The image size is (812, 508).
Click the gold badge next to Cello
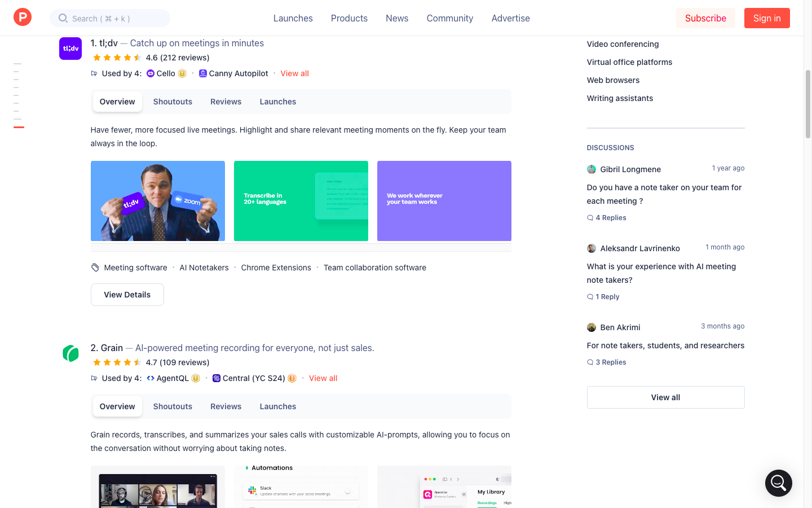pyautogui.click(x=182, y=73)
